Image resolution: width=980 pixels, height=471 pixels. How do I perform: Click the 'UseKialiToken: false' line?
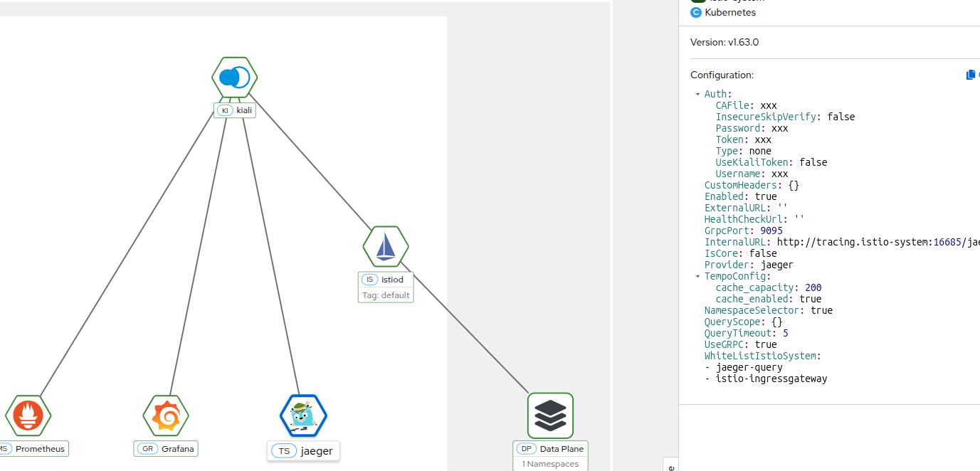coord(771,162)
